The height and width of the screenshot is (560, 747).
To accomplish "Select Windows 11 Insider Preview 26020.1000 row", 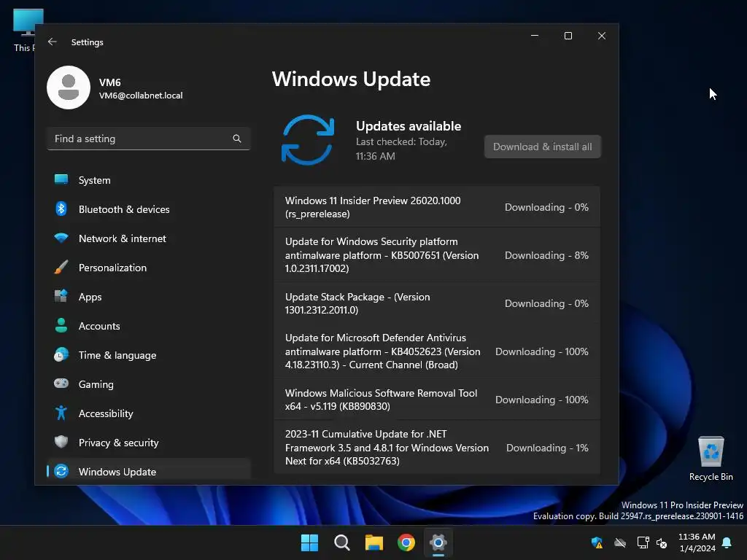I will click(437, 207).
